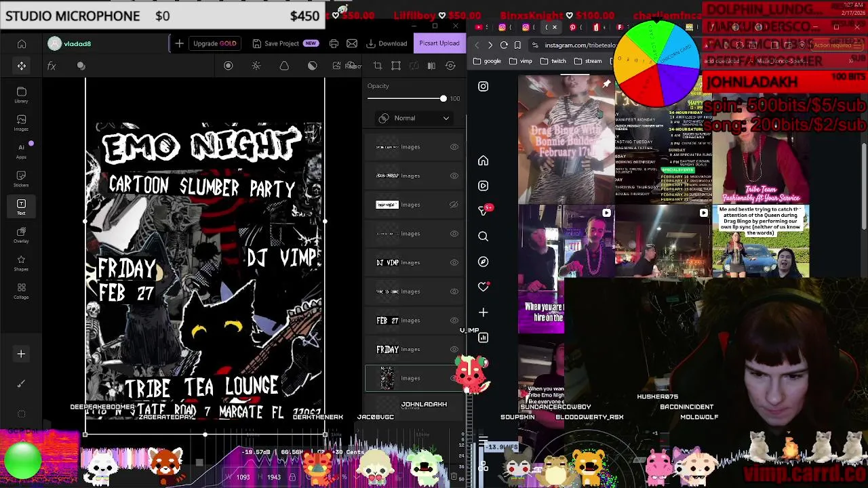Open the Stickers panel
The image size is (868, 488).
point(22,179)
